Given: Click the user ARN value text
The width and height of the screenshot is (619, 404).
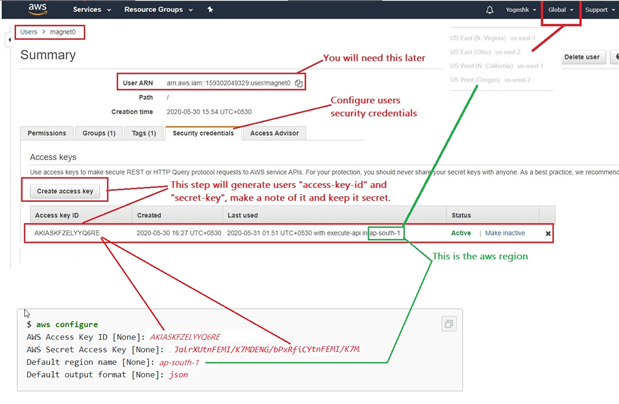Looking at the screenshot, I should pyautogui.click(x=228, y=83).
